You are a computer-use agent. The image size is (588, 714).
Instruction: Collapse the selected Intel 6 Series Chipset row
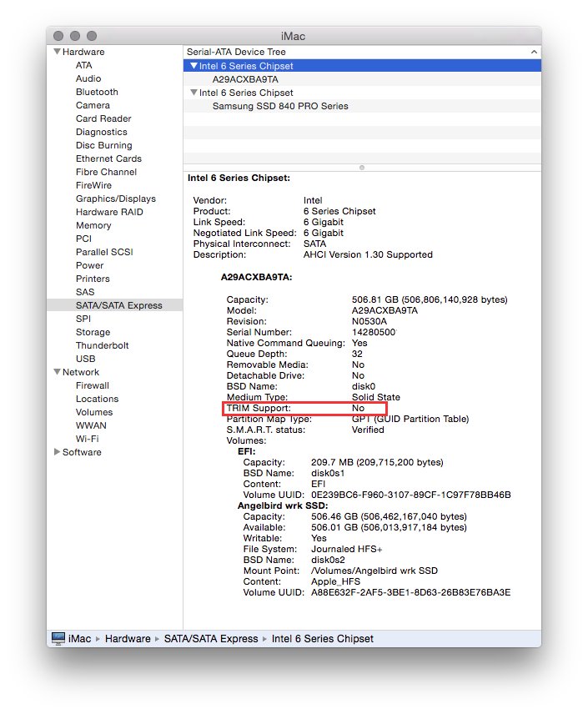point(194,66)
